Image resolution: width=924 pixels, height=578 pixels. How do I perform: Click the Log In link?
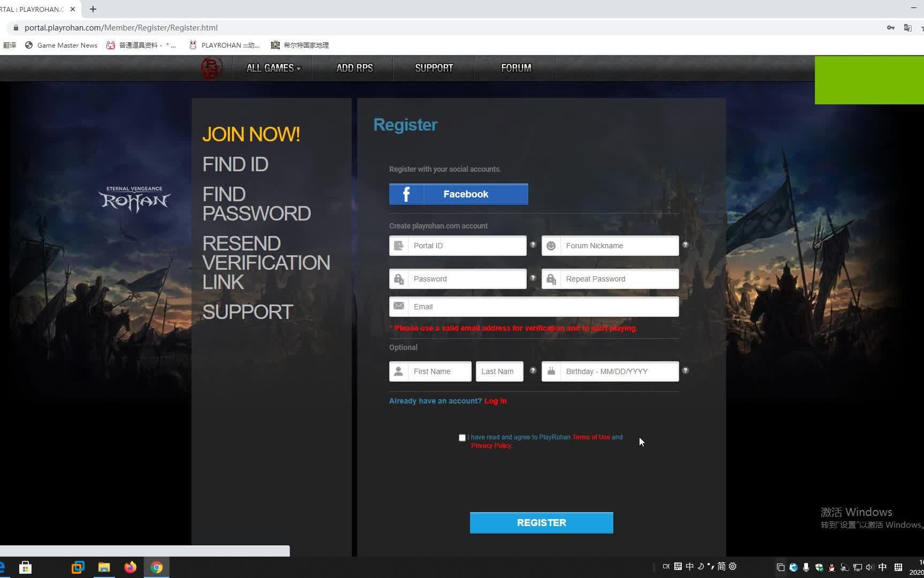pos(495,401)
